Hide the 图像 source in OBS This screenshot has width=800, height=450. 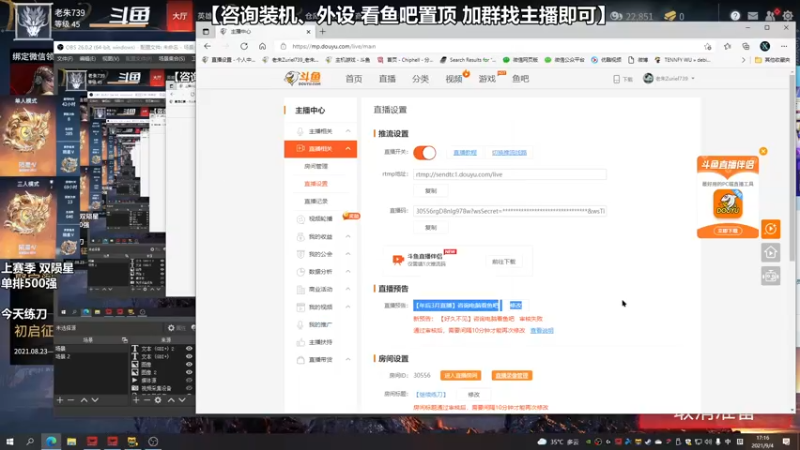(189, 364)
